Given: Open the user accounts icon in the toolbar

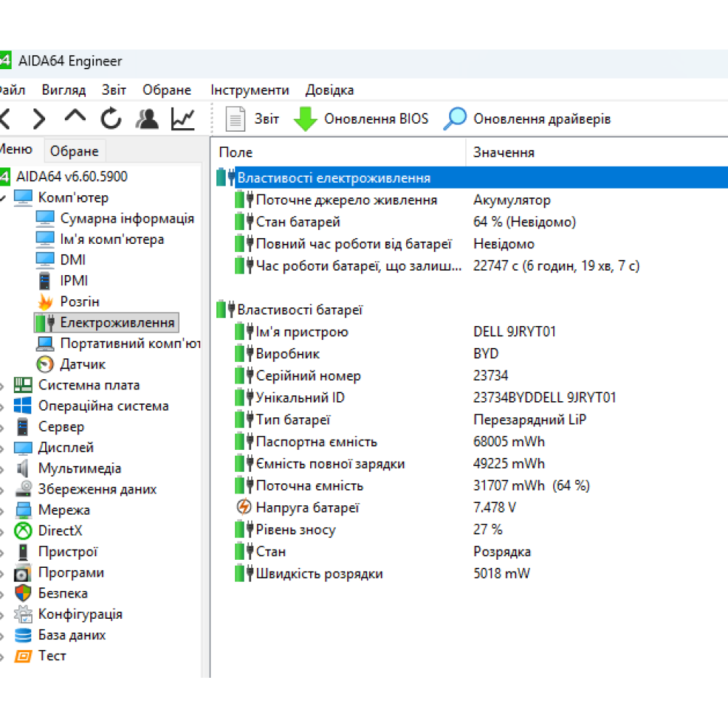Looking at the screenshot, I should (146, 118).
